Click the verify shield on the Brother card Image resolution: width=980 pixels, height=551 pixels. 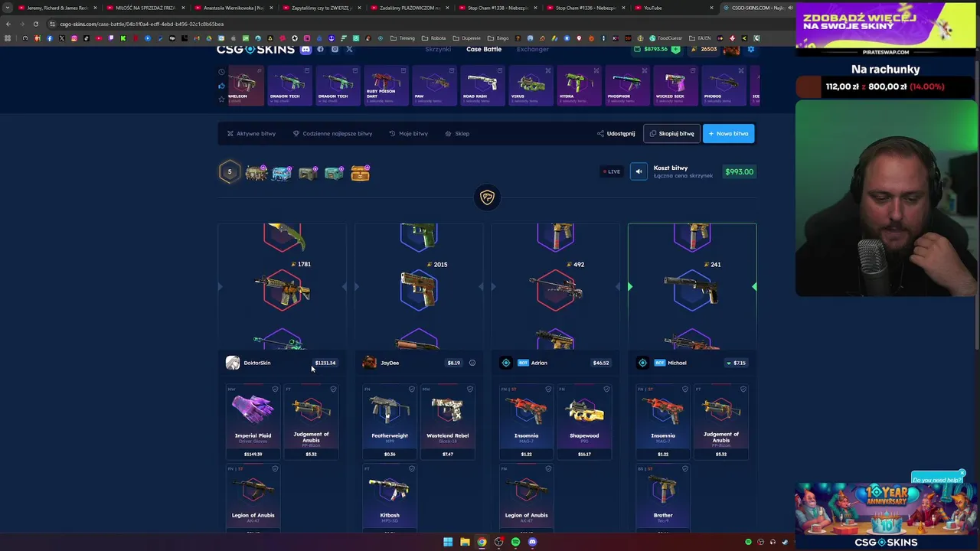[685, 469]
